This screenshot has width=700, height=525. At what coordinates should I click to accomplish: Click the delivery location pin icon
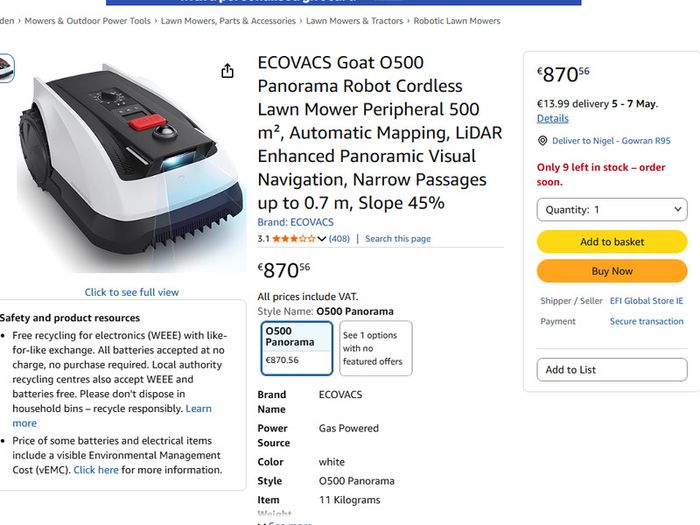pos(542,141)
